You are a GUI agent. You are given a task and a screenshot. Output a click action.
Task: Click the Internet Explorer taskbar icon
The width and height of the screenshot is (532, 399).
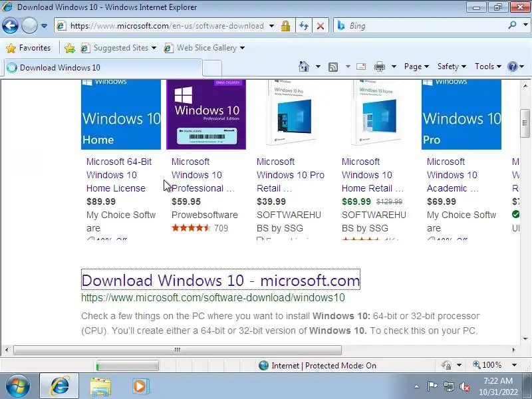[x=59, y=386]
